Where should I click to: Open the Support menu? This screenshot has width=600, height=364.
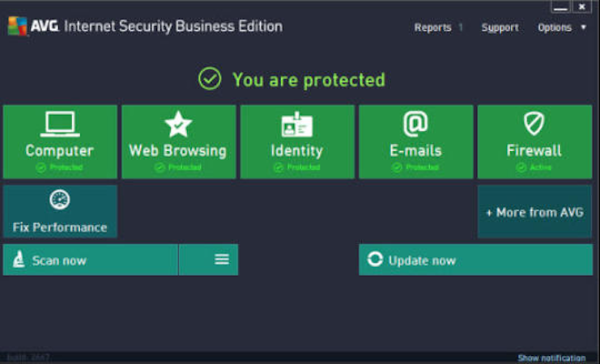[500, 28]
